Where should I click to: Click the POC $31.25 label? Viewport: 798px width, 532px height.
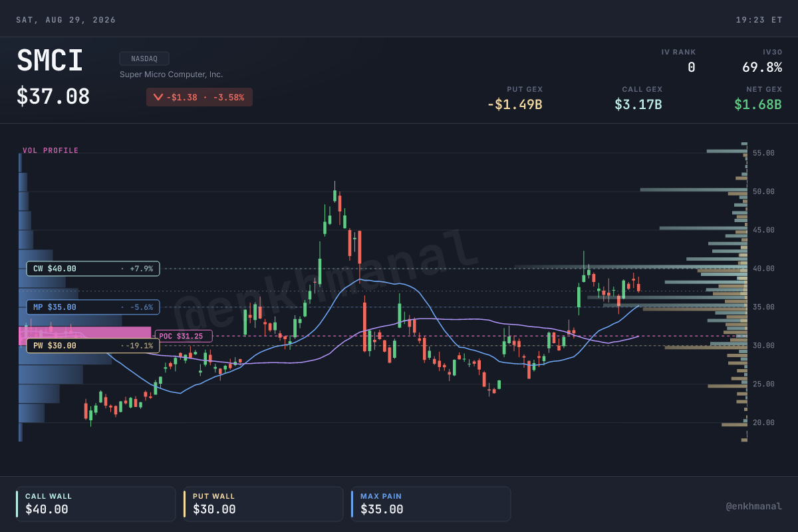[x=184, y=336]
